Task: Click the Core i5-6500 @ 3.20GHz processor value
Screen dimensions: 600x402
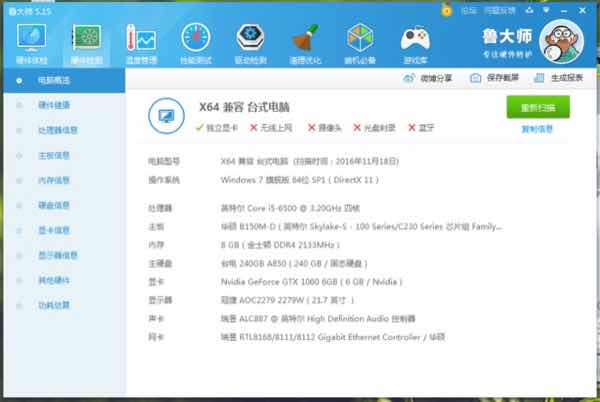Action: tap(290, 208)
